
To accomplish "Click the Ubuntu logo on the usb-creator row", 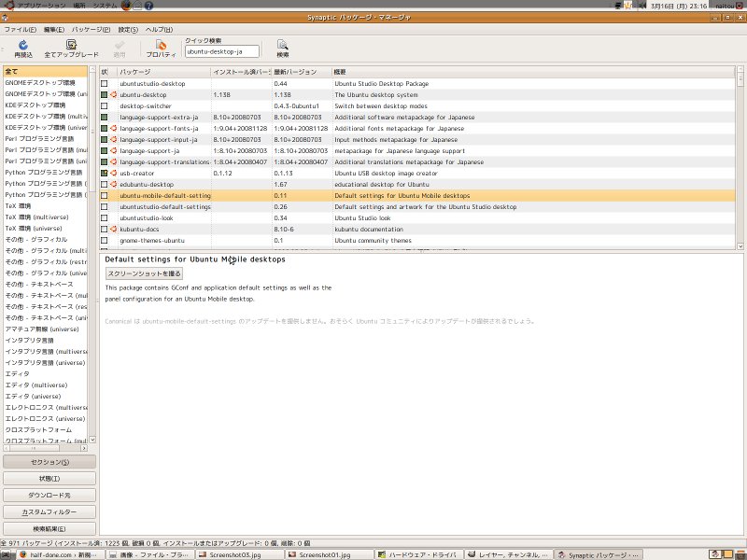I will click(x=113, y=174).
